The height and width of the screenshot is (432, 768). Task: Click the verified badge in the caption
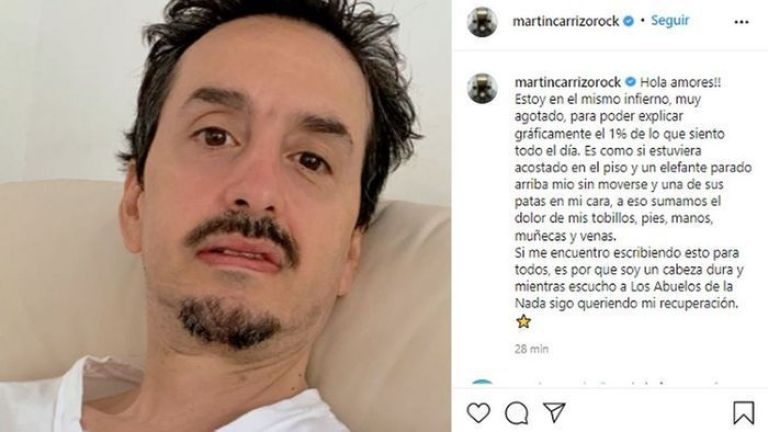[x=630, y=81]
